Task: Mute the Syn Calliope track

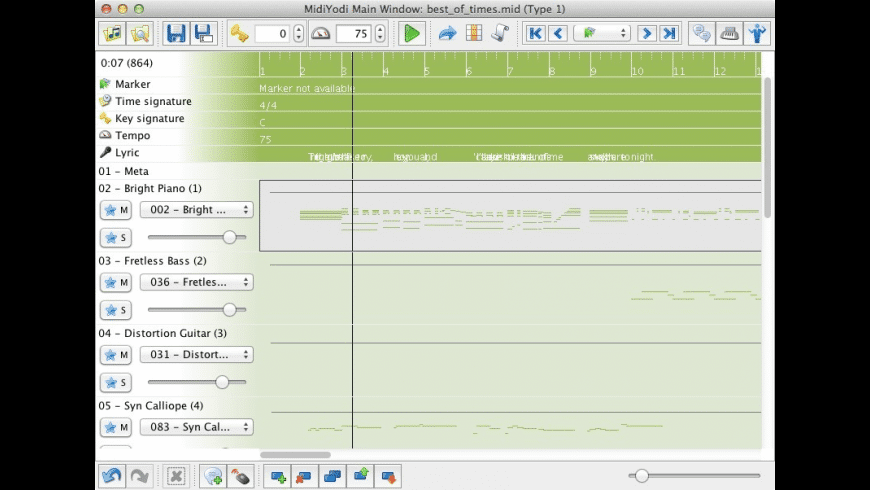Action: coord(115,427)
